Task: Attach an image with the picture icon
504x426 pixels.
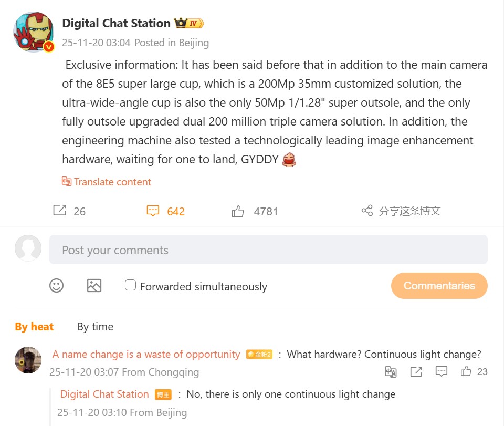Action: [x=94, y=286]
